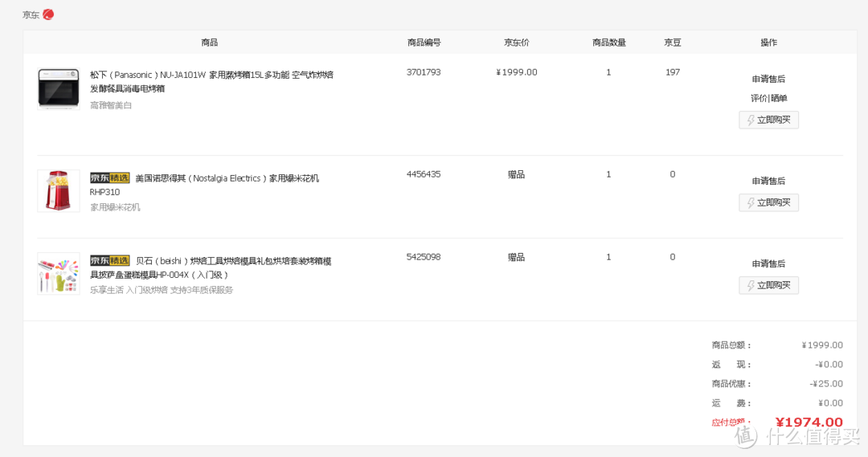Image resolution: width=868 pixels, height=457 pixels.
Task: Click the lightning icon in beishi's 立即购买
Action: tap(751, 285)
